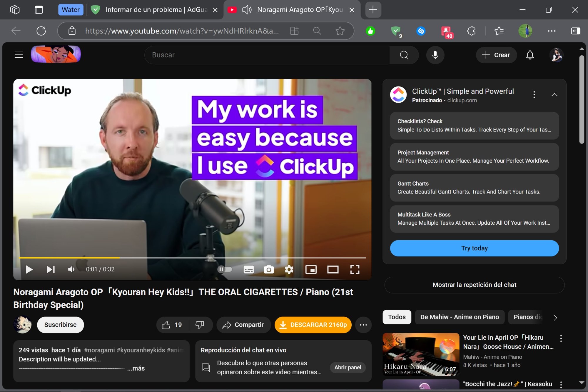
Task: Open the more actions menu next to Compartir
Action: click(x=363, y=325)
